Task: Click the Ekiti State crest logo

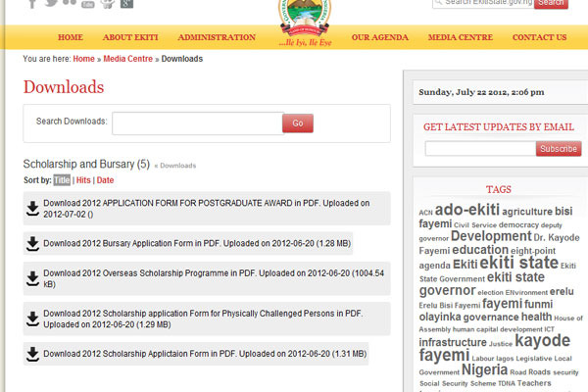Action: pyautogui.click(x=305, y=19)
